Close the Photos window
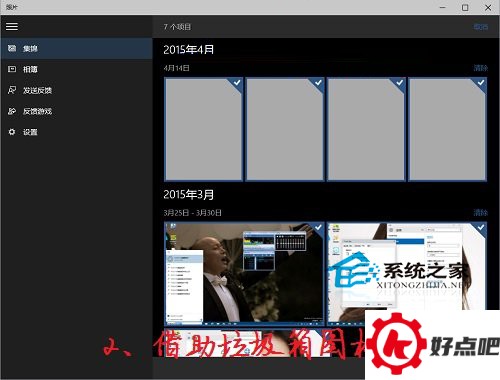Image resolution: width=500 pixels, height=380 pixels. [x=488, y=7]
